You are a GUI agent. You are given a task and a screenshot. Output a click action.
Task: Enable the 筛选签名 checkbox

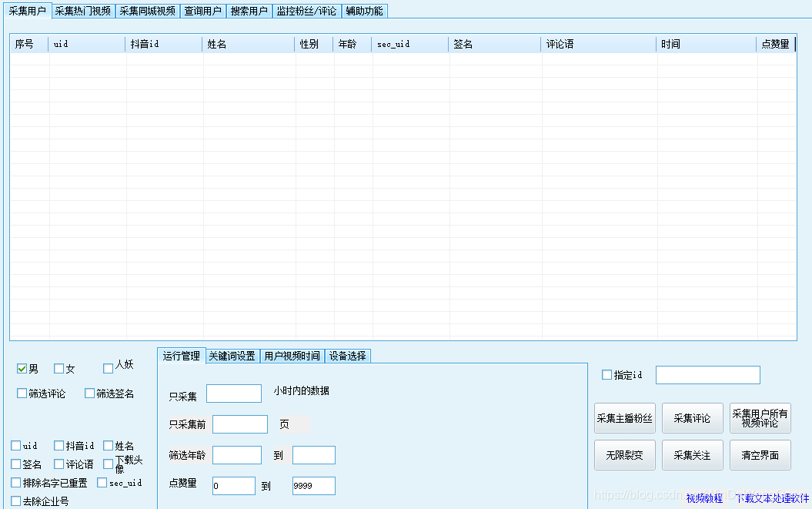(89, 393)
